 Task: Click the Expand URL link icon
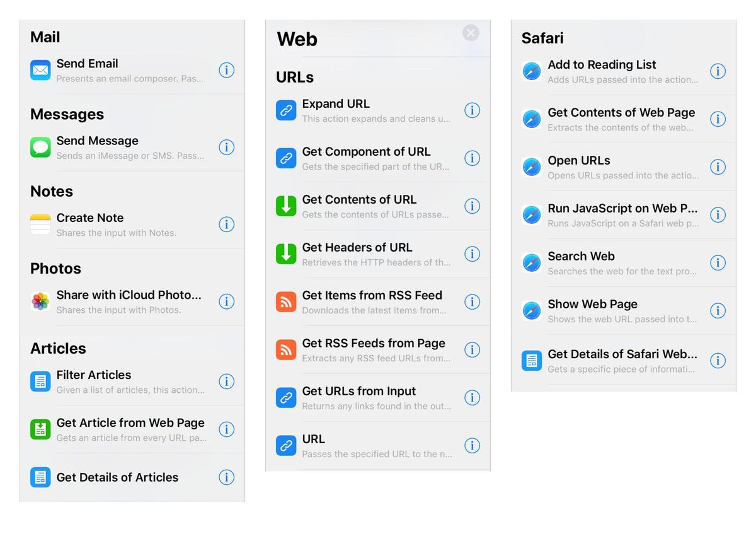pos(285,110)
